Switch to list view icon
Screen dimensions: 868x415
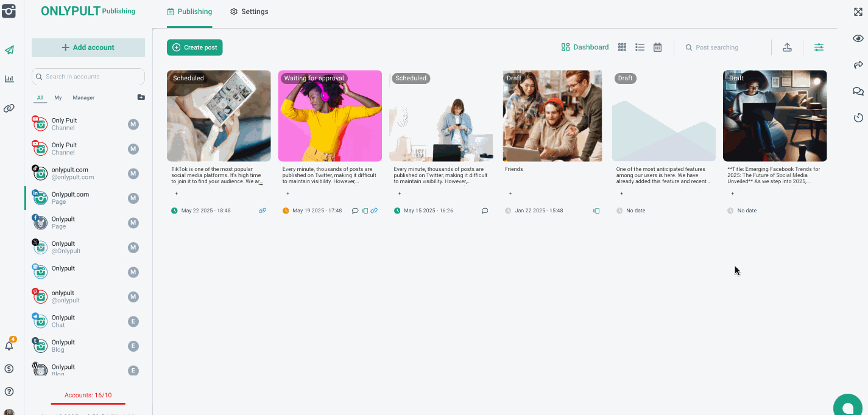640,47
